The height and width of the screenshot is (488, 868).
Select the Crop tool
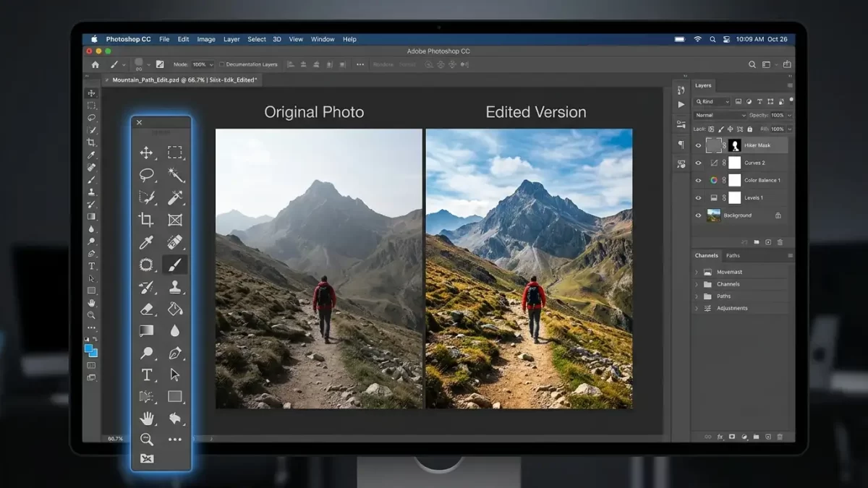[x=145, y=220]
